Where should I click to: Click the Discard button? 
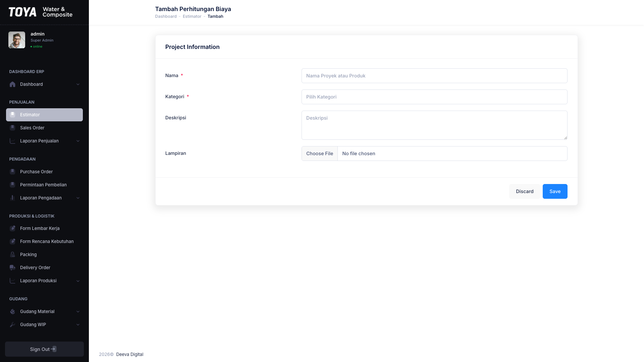pyautogui.click(x=525, y=191)
